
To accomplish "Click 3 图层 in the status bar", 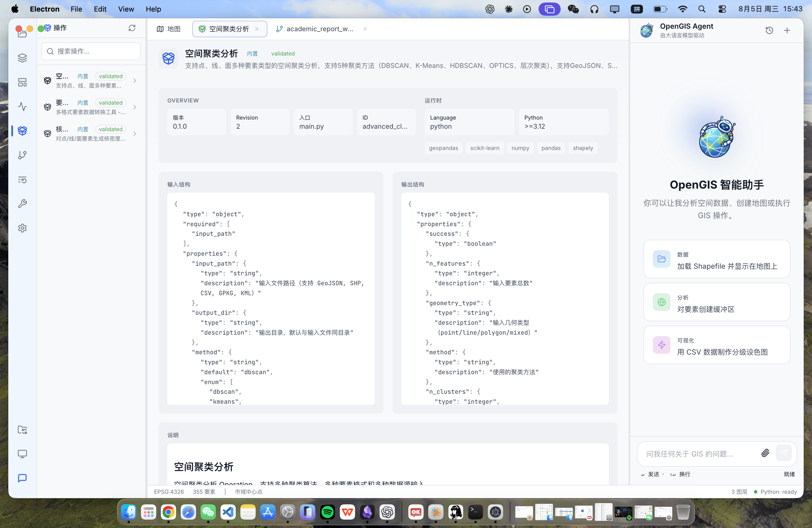I will point(739,492).
